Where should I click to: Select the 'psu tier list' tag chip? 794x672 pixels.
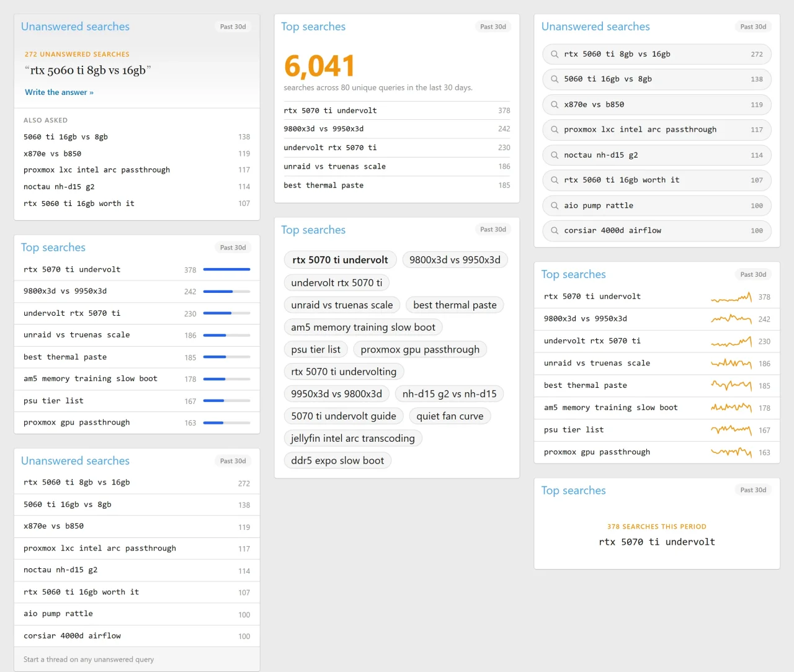tap(316, 350)
